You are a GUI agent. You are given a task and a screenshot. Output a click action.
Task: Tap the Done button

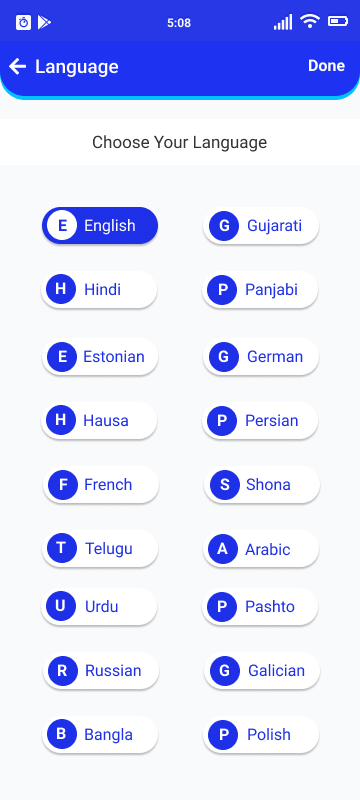click(x=326, y=66)
